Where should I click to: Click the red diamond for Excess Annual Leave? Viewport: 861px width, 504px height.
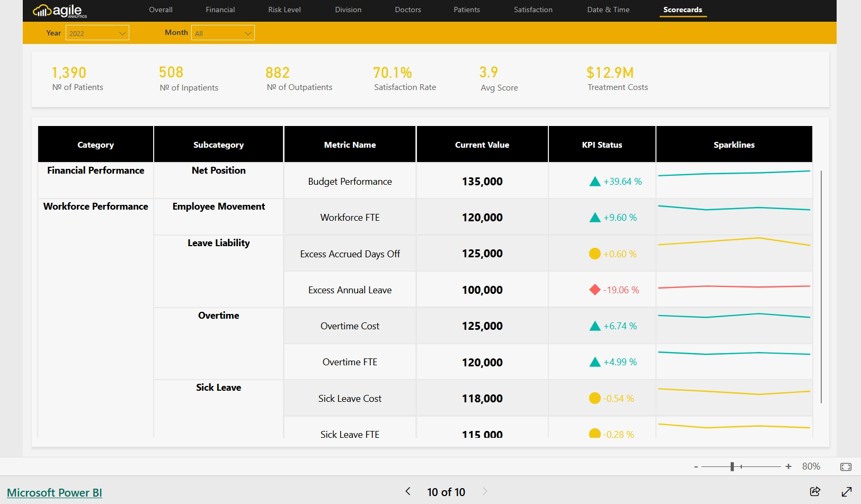[595, 290]
